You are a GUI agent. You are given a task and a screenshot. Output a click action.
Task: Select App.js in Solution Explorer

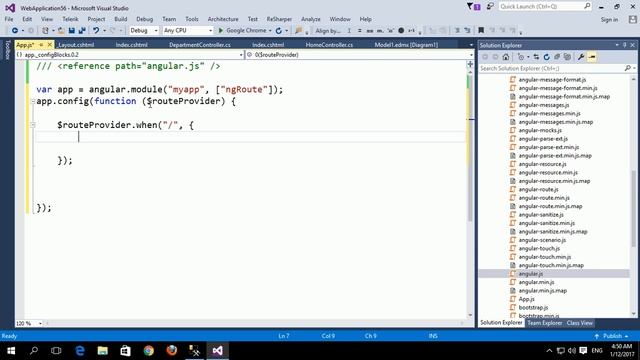pos(526,299)
